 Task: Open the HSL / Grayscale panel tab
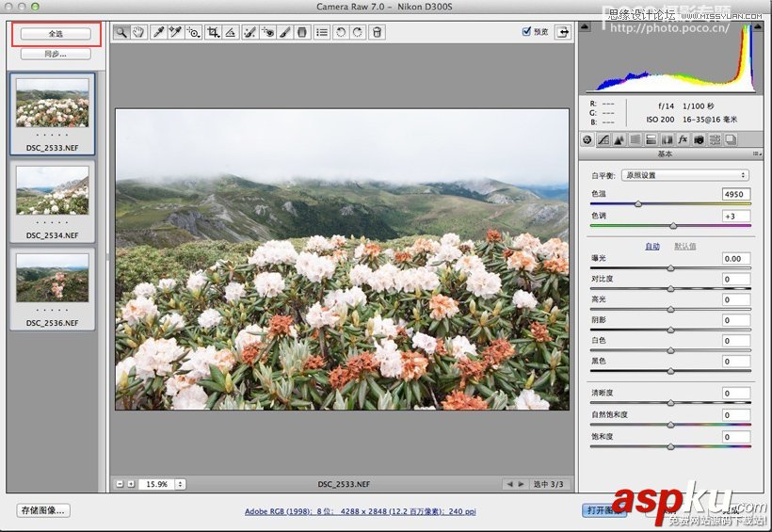[635, 140]
